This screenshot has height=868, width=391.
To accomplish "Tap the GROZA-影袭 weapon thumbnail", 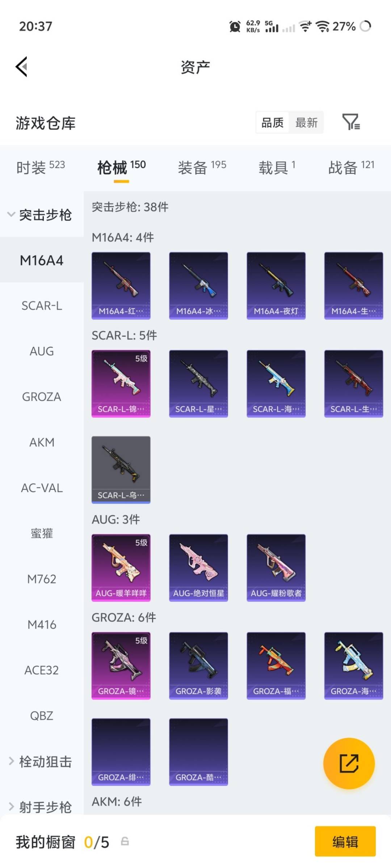I will pyautogui.click(x=198, y=666).
